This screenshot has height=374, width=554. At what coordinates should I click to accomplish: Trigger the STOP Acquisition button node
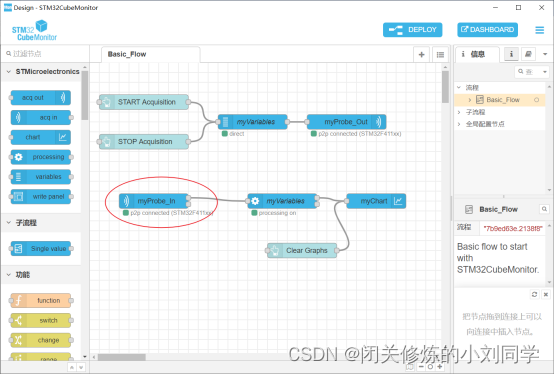144,142
